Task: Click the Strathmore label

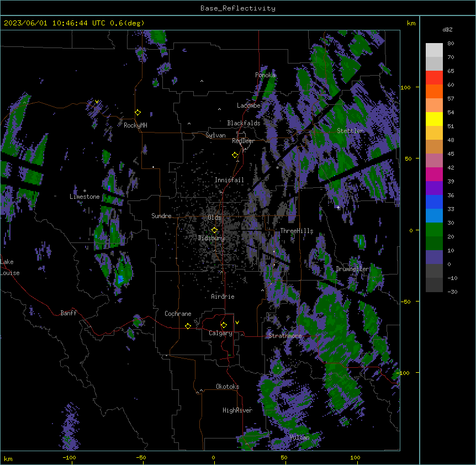Action: click(285, 336)
